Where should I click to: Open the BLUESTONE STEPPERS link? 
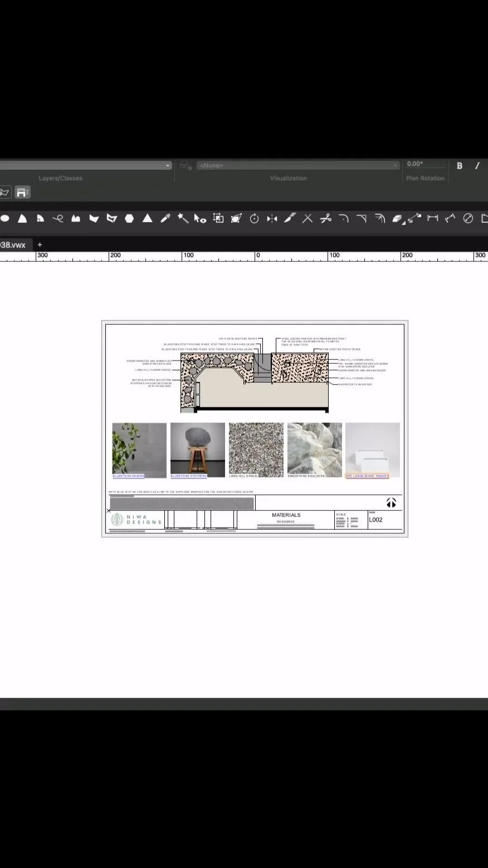188,476
